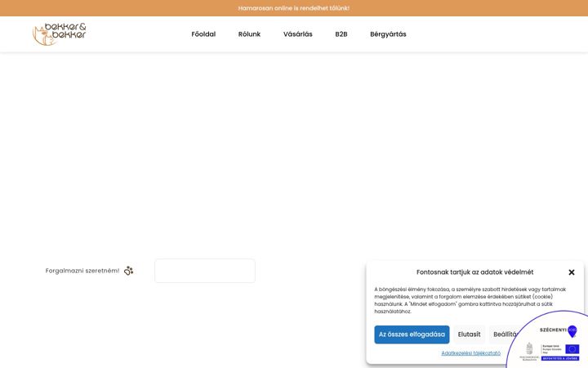Screen dimensions: 588x368
Task: Click the Hamarosan online is rendelhet tőlünk banner text
Action: (294, 8)
